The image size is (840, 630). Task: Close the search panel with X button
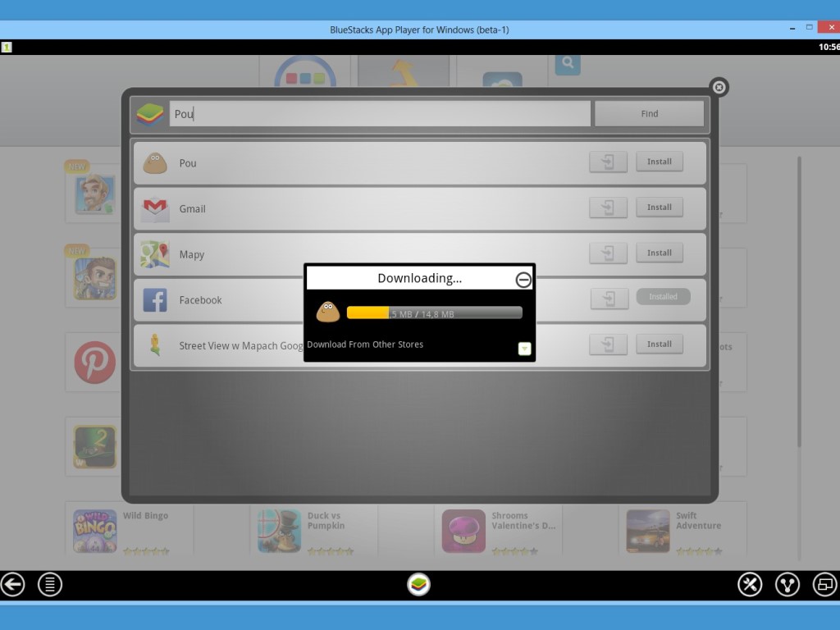(719, 87)
